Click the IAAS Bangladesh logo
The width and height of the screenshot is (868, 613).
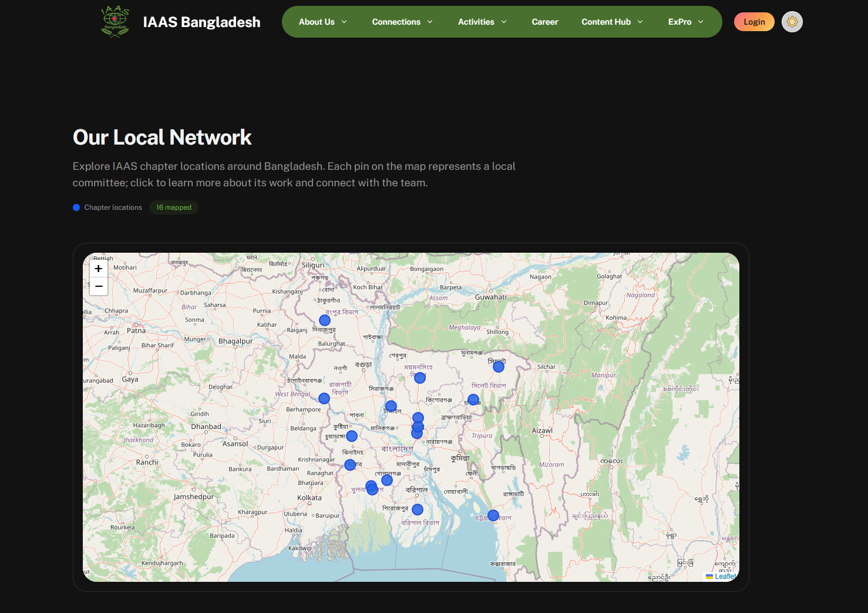[x=115, y=22]
